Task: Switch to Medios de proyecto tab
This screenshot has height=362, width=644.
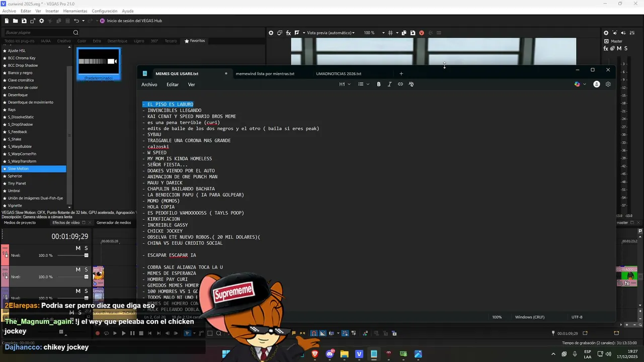Action: [20, 222]
